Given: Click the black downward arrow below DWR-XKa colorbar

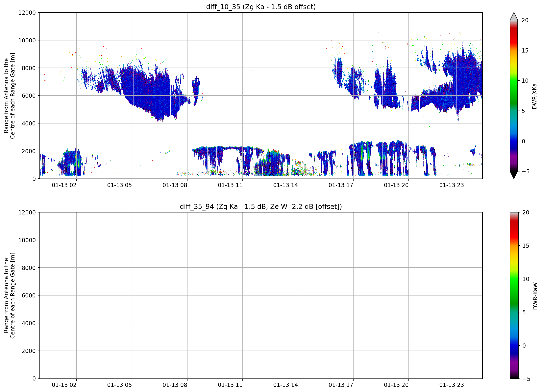Looking at the screenshot, I should 514,175.
